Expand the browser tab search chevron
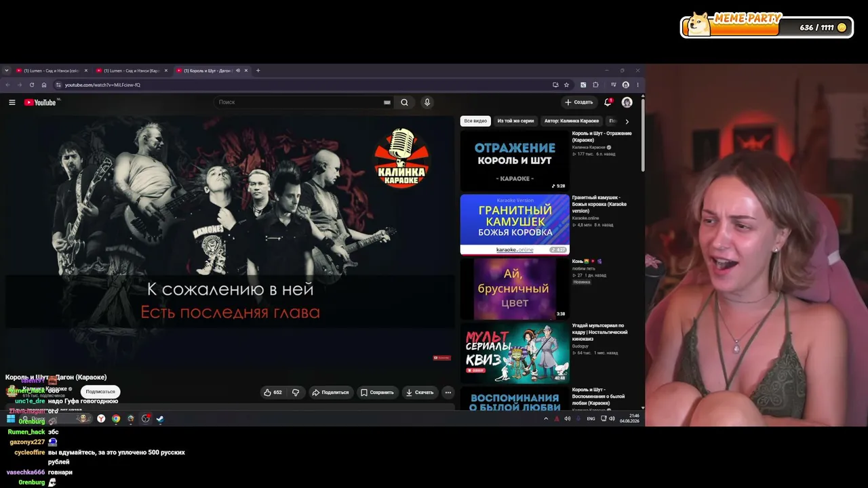 [x=7, y=70]
